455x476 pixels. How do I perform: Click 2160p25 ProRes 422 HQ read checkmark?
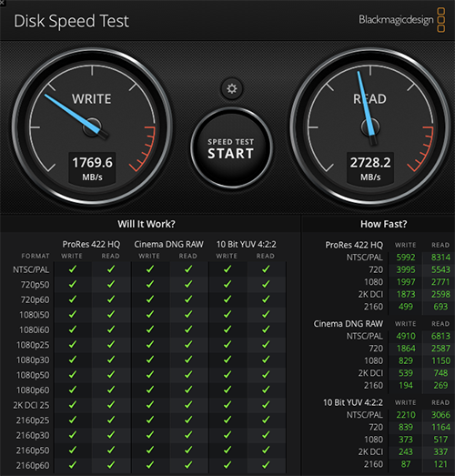click(111, 420)
